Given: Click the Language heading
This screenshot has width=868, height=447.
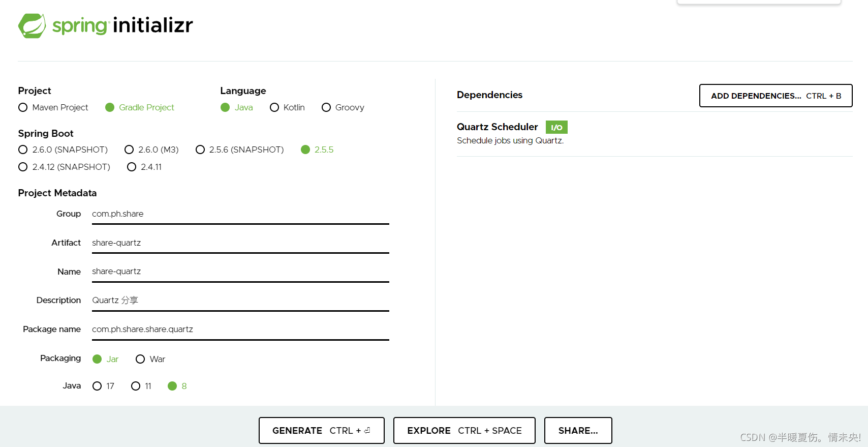Looking at the screenshot, I should pos(243,91).
